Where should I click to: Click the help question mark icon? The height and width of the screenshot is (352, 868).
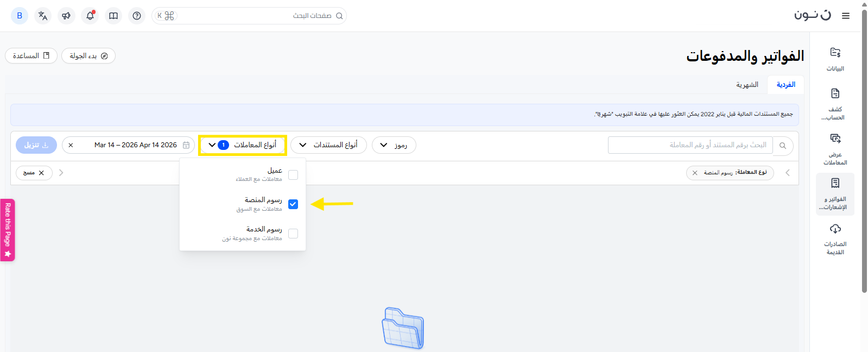tap(137, 16)
